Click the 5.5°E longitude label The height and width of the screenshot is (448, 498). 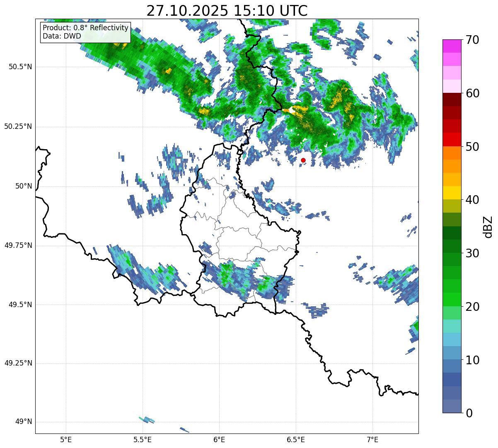(x=143, y=439)
